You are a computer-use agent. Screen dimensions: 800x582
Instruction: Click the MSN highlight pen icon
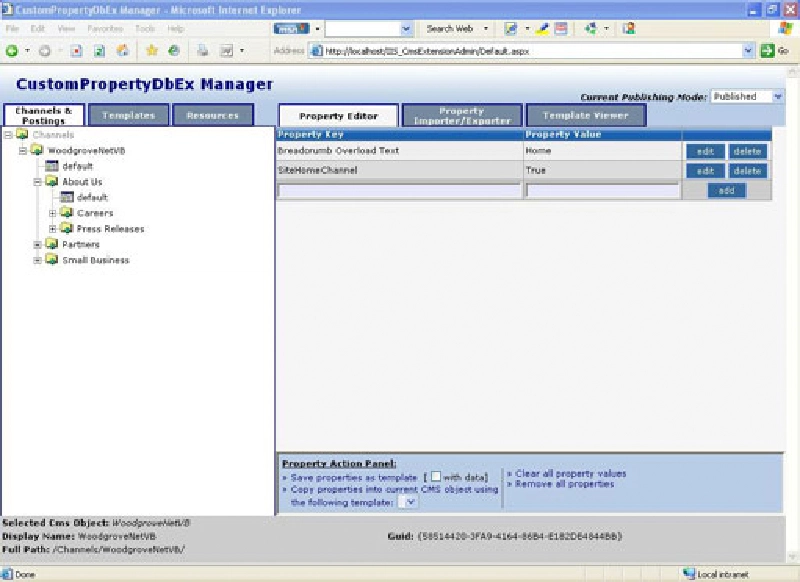pos(542,29)
